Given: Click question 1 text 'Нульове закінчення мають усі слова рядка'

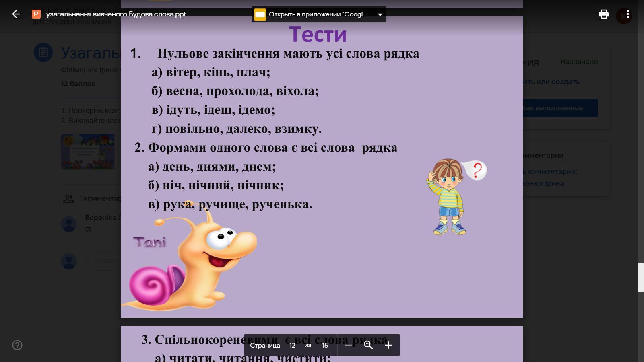Looking at the screenshot, I should tap(288, 53).
